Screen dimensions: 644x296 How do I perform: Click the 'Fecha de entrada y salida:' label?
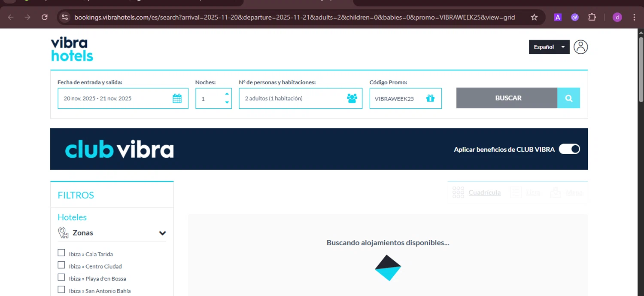(90, 82)
